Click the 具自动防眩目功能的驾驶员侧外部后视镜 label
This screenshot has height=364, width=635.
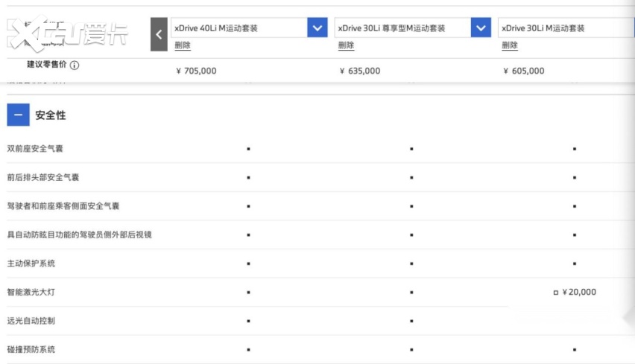79,234
